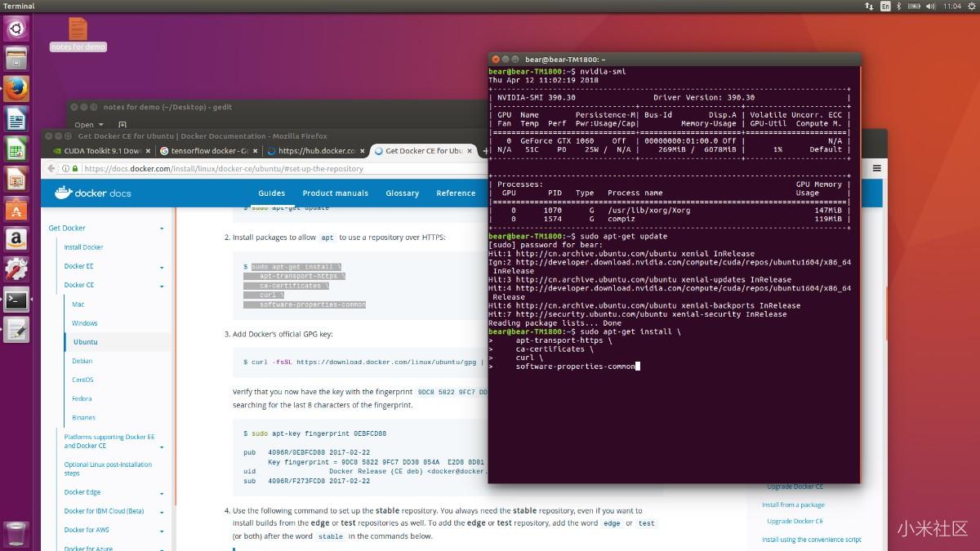The image size is (980, 551).
Task: Collapse Docker CE sidebar section
Action: [x=162, y=286]
